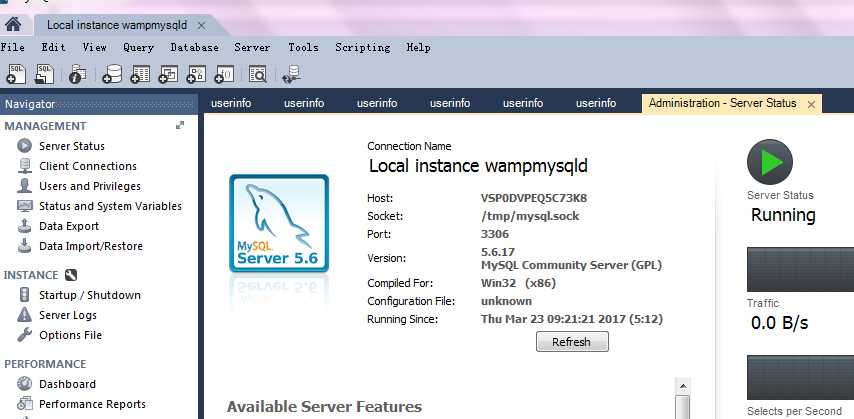Open the Scripting menu

(x=363, y=48)
